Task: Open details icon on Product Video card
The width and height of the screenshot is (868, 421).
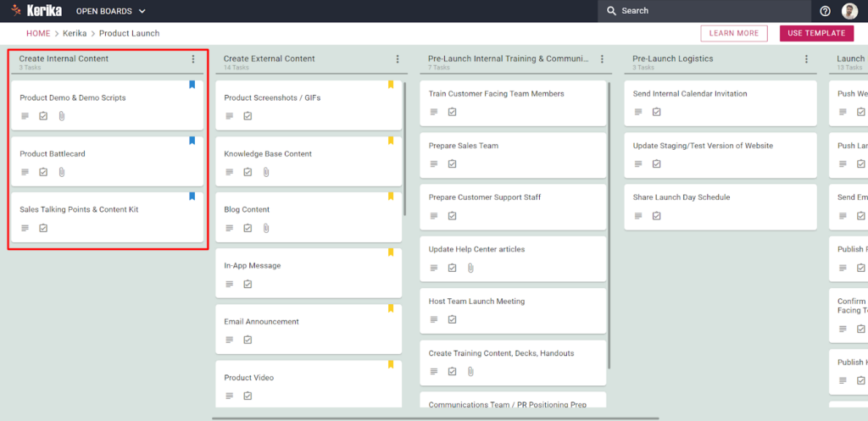Action: tap(229, 396)
